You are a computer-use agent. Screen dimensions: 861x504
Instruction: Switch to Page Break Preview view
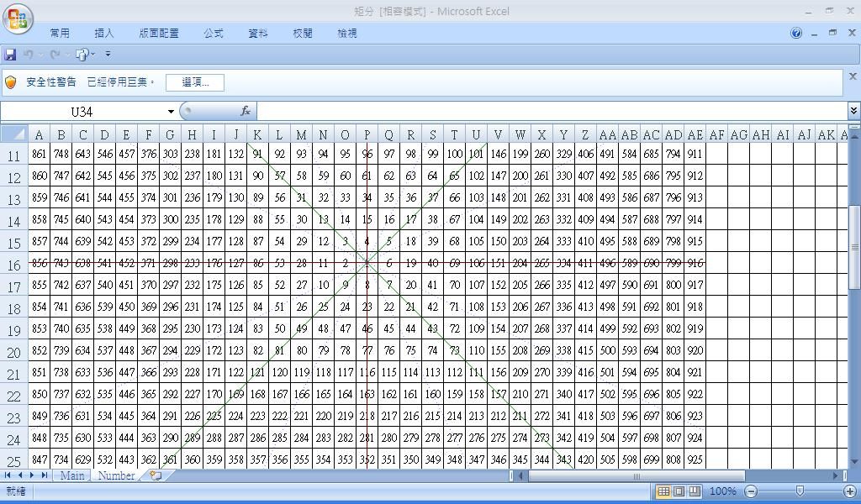point(695,491)
